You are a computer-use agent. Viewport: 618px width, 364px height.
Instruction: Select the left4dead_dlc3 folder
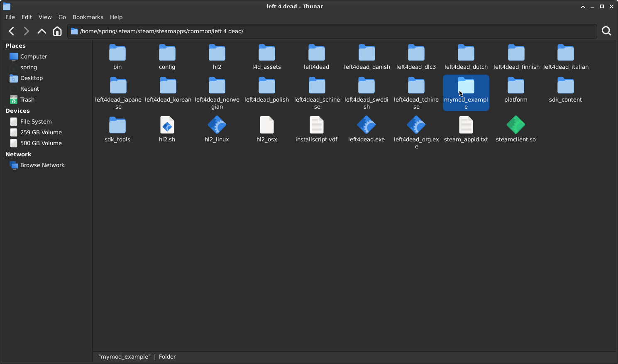point(416,53)
